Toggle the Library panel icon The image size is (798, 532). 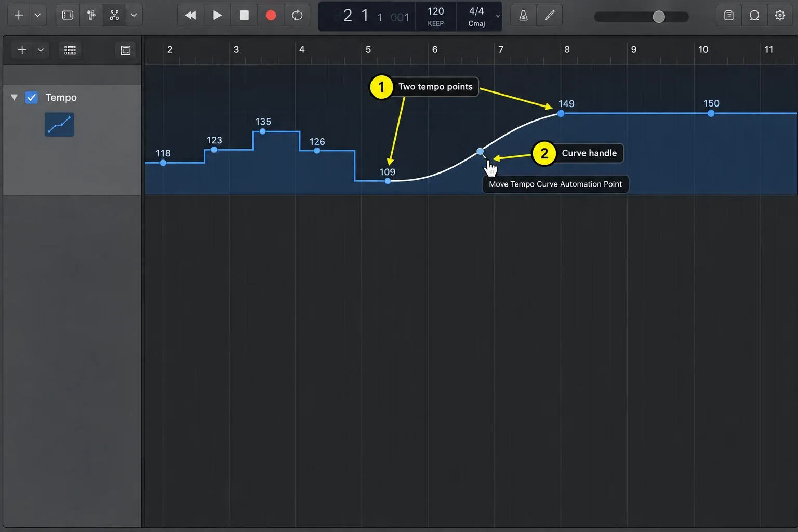pos(68,15)
